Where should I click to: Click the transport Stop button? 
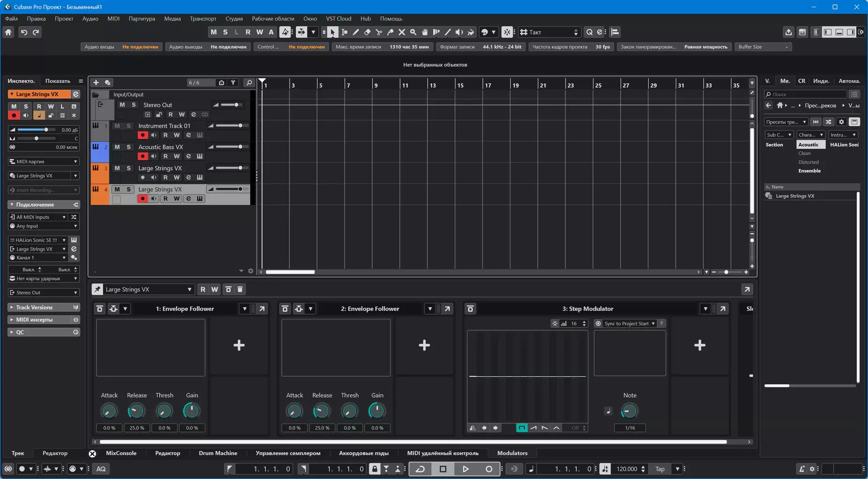coord(443,469)
